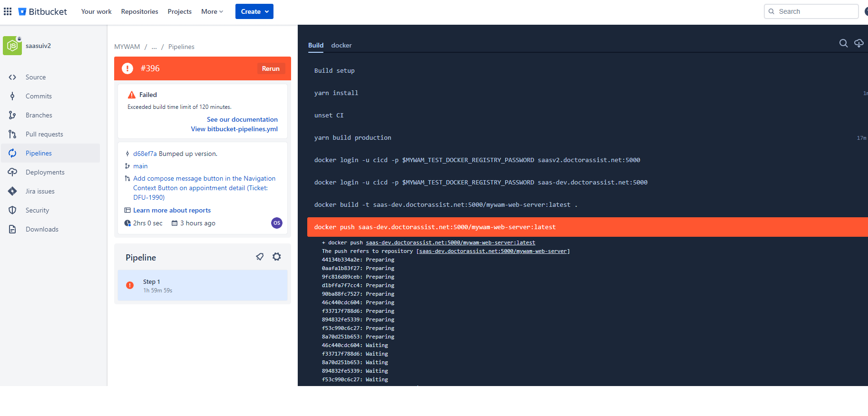Click the Branches icon in sidebar

(12, 115)
